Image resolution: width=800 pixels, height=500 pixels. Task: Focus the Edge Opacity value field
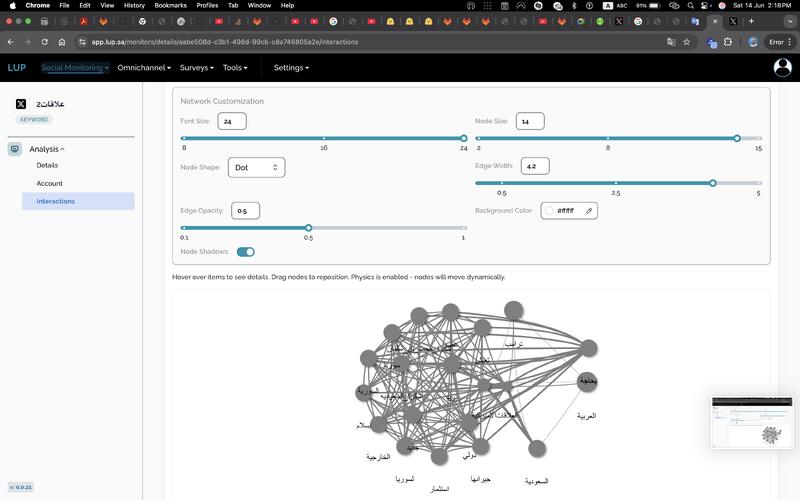pos(245,211)
